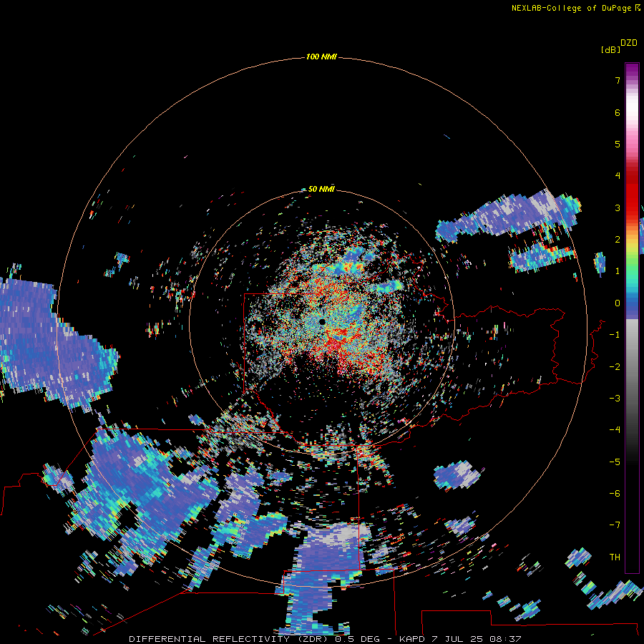Click the DZD label above the color scale
This screenshot has height=644, width=644.
(629, 43)
